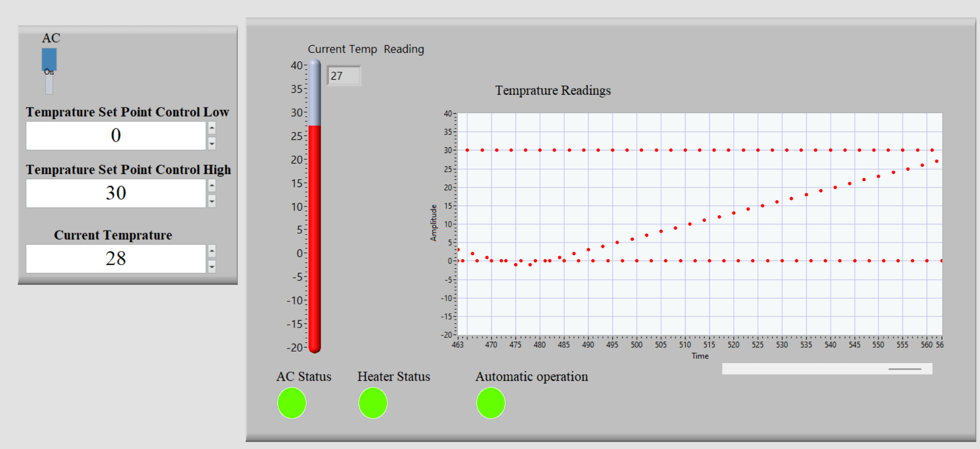Focus the Current Temprature value field
Image resolution: width=980 pixels, height=449 pixels.
click(116, 259)
